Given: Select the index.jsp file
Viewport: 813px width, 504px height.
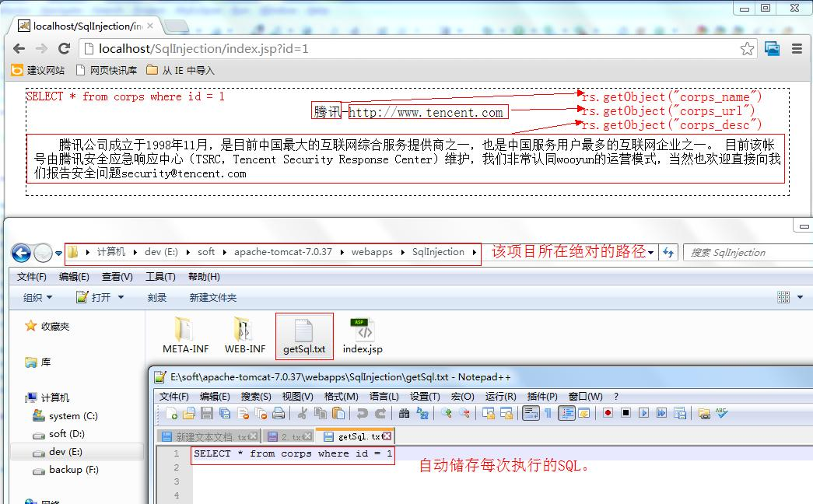Looking at the screenshot, I should 363,336.
